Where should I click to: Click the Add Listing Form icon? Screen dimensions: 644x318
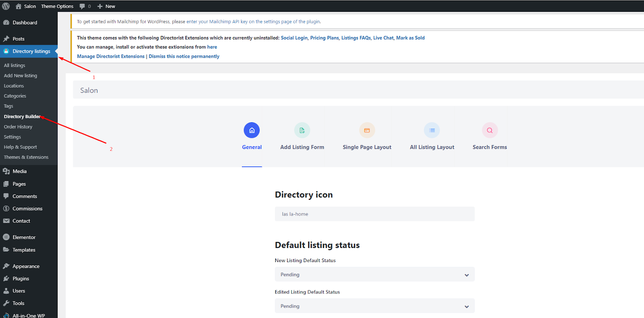coord(302,130)
